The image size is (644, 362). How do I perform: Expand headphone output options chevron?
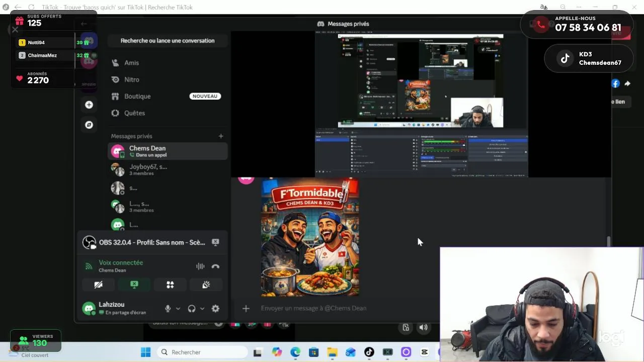[x=202, y=309]
